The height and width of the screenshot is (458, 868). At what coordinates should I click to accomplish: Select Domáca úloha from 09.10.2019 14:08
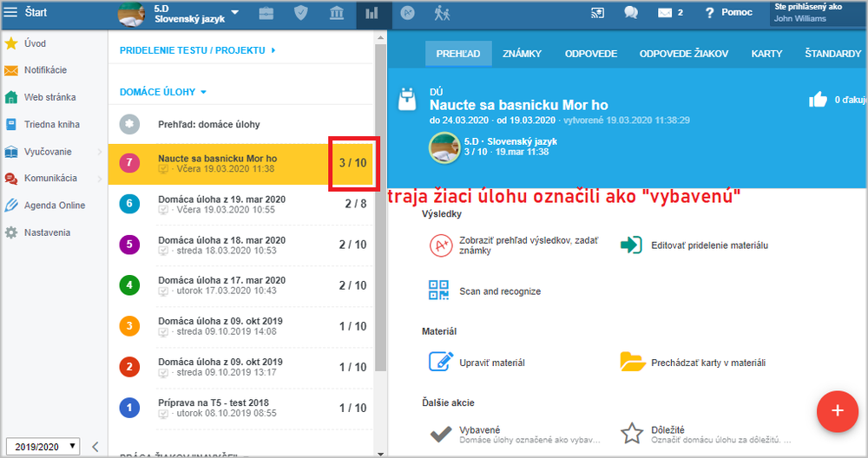(241, 326)
